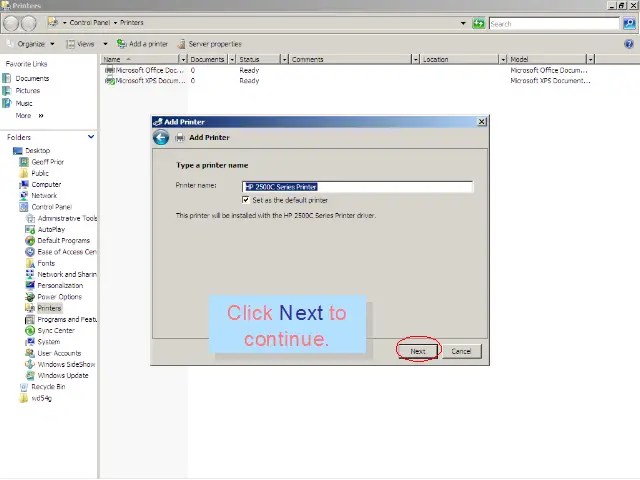
Task: Click the help question mark icon
Action: click(x=629, y=44)
